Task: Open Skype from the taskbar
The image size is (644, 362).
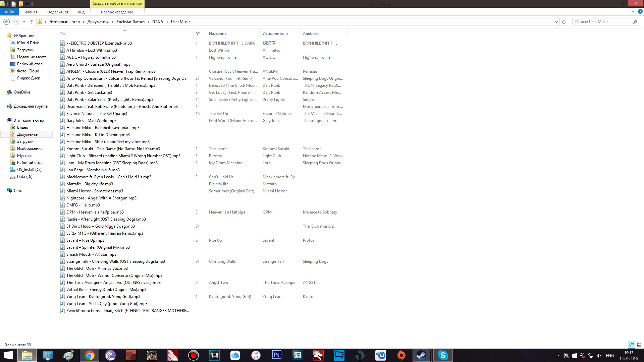Action: (x=443, y=355)
